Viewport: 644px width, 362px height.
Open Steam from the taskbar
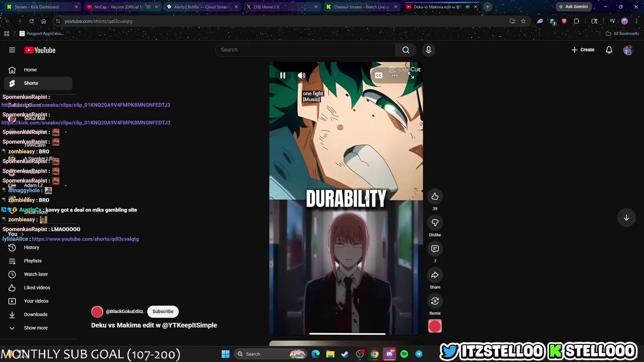pos(345,354)
